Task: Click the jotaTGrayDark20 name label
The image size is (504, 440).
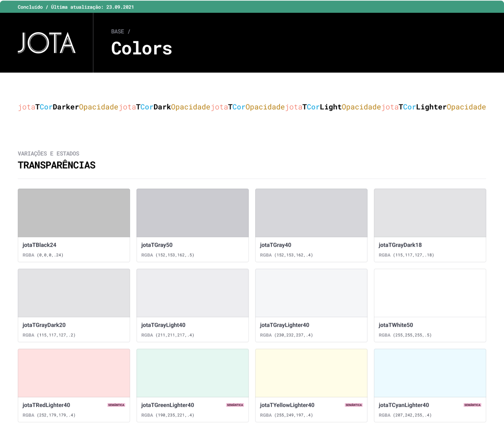Action: coord(44,325)
